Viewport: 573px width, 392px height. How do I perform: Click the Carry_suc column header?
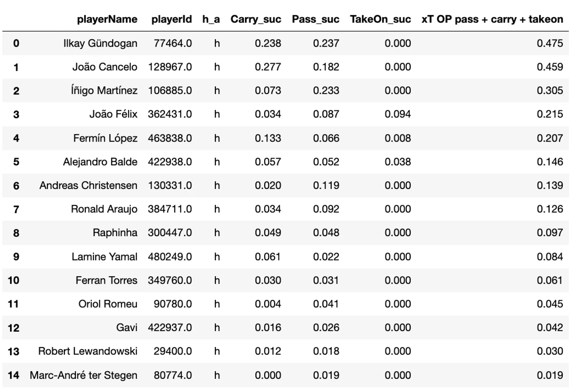[x=255, y=19]
